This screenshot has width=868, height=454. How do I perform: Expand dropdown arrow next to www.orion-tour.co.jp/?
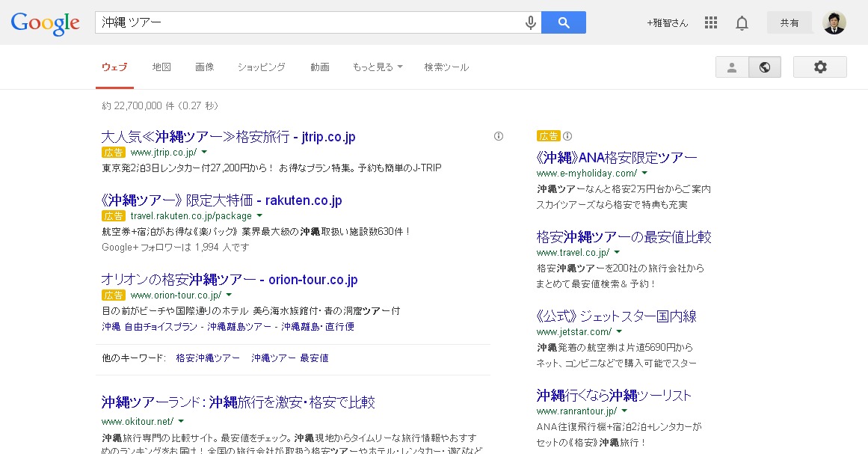230,295
